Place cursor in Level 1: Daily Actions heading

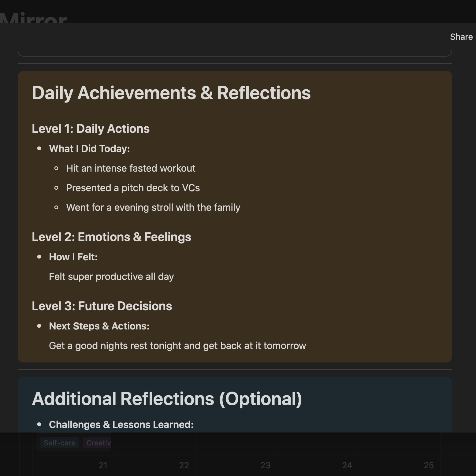pyautogui.click(x=91, y=128)
